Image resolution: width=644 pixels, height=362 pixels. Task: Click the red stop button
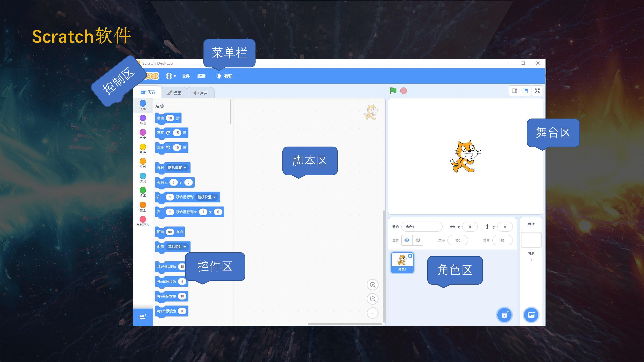coord(404,91)
